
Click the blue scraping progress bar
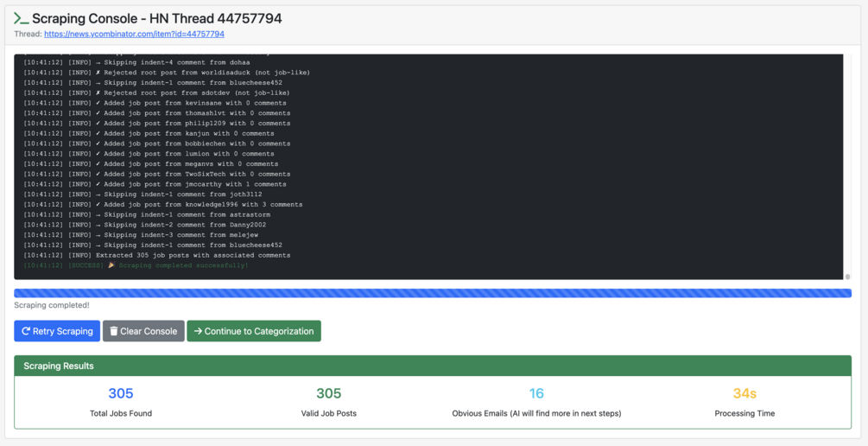[x=433, y=293]
